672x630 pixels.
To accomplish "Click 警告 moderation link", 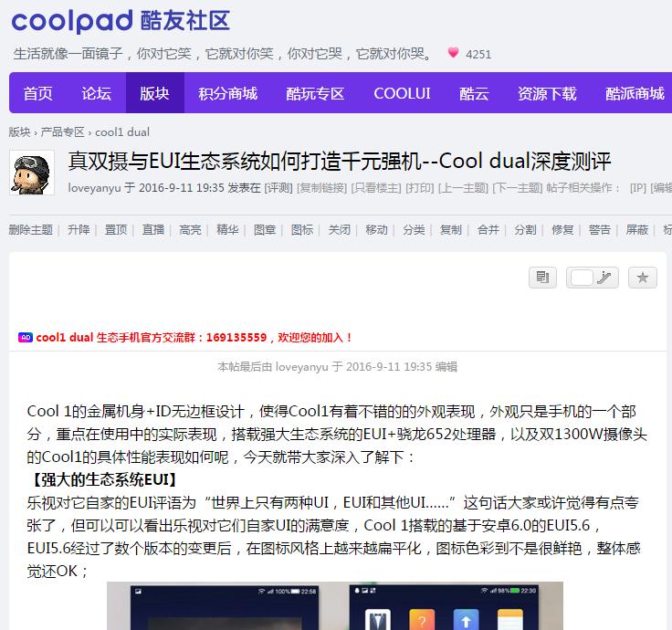I will coord(600,230).
